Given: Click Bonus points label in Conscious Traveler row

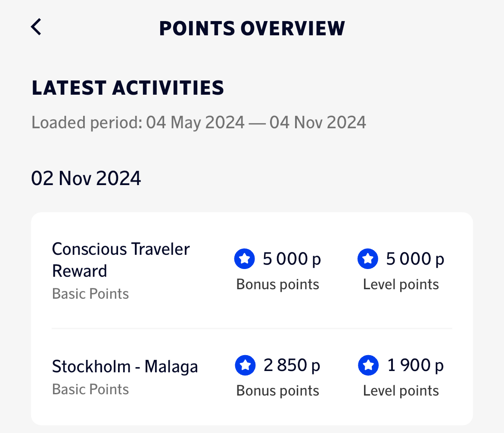Looking at the screenshot, I should pos(278,285).
